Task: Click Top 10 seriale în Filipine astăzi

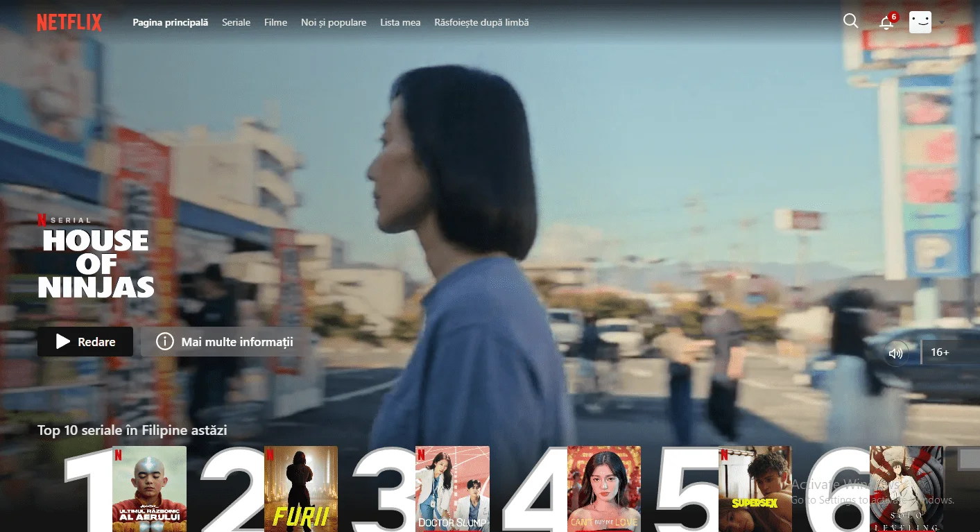Action: point(132,431)
